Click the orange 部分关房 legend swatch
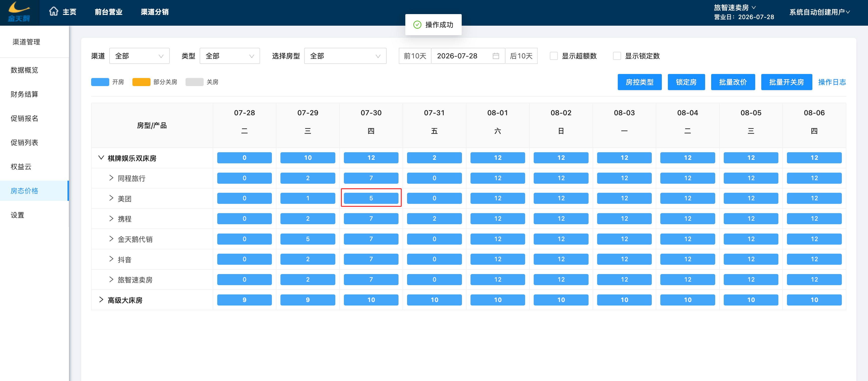 [141, 82]
